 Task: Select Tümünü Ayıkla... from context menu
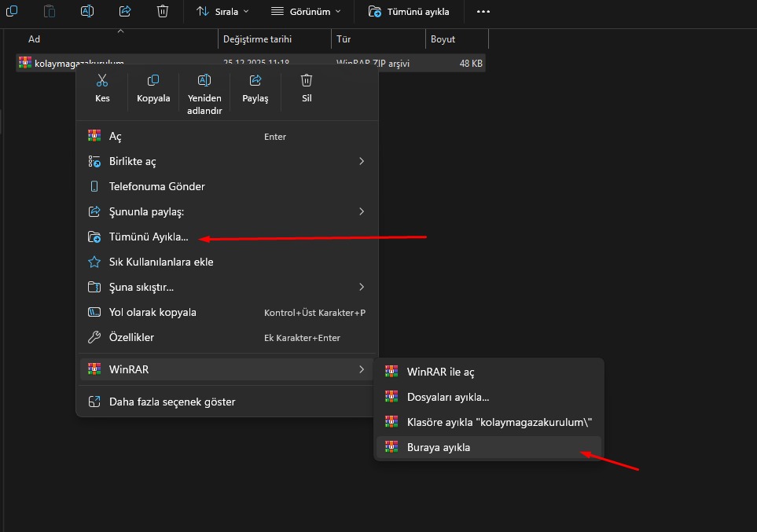tap(149, 237)
